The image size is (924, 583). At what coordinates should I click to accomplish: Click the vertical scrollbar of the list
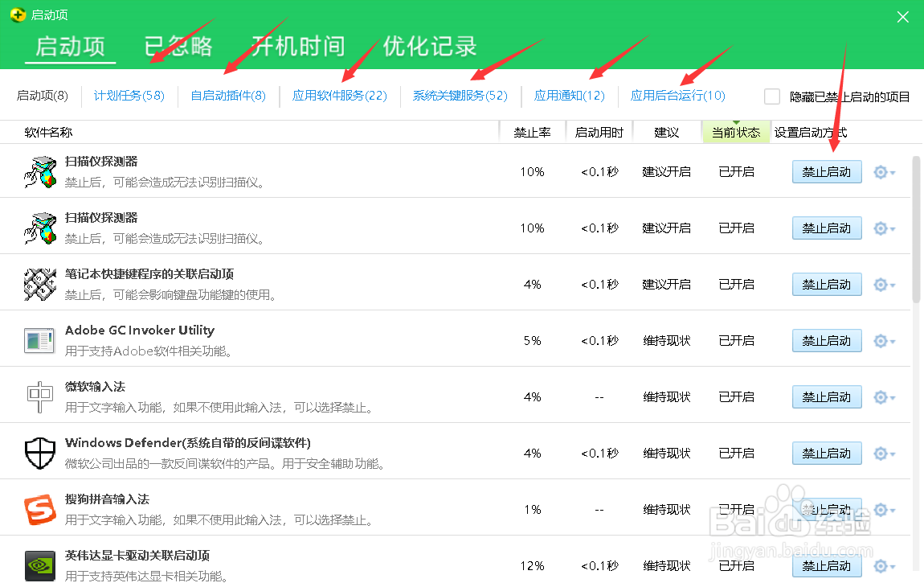click(x=916, y=230)
